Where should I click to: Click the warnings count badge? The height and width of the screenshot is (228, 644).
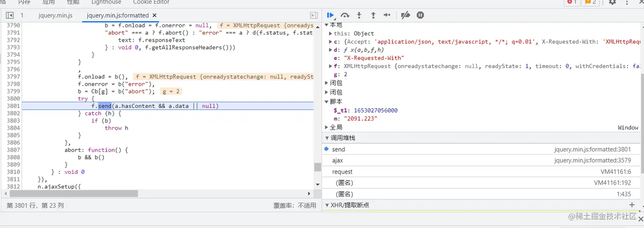[x=591, y=2]
